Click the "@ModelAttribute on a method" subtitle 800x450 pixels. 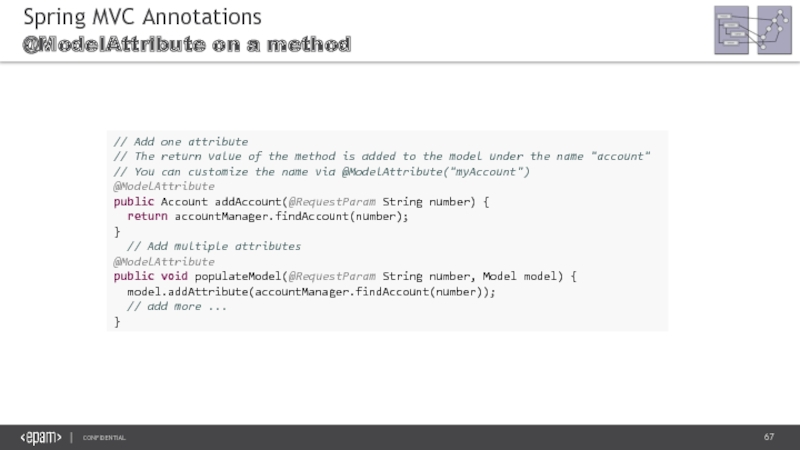[186, 44]
